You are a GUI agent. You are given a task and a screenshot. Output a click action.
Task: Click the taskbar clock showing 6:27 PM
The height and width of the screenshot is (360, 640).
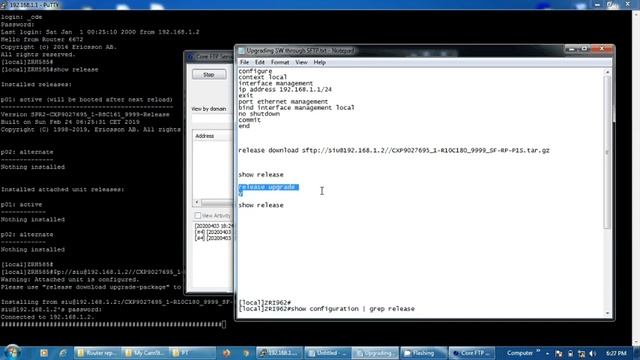(616, 353)
